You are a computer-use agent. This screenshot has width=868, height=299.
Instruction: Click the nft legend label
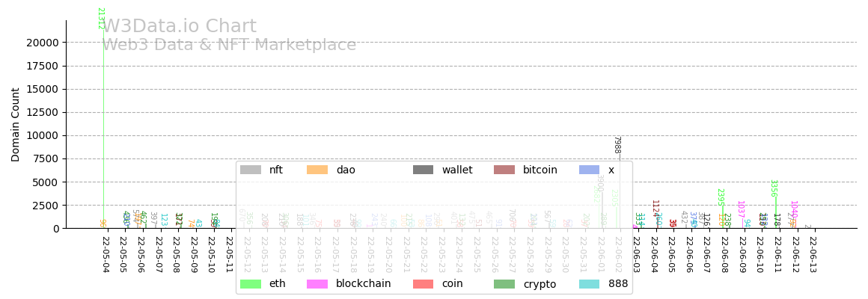(x=276, y=170)
